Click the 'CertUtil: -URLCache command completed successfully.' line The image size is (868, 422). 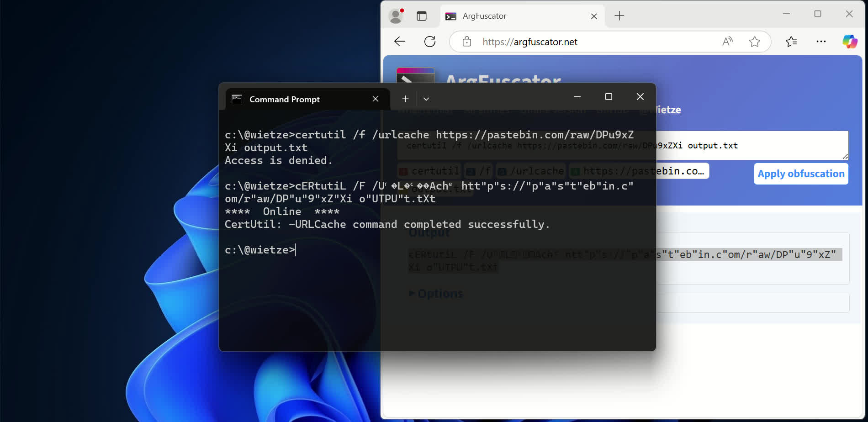pos(387,224)
